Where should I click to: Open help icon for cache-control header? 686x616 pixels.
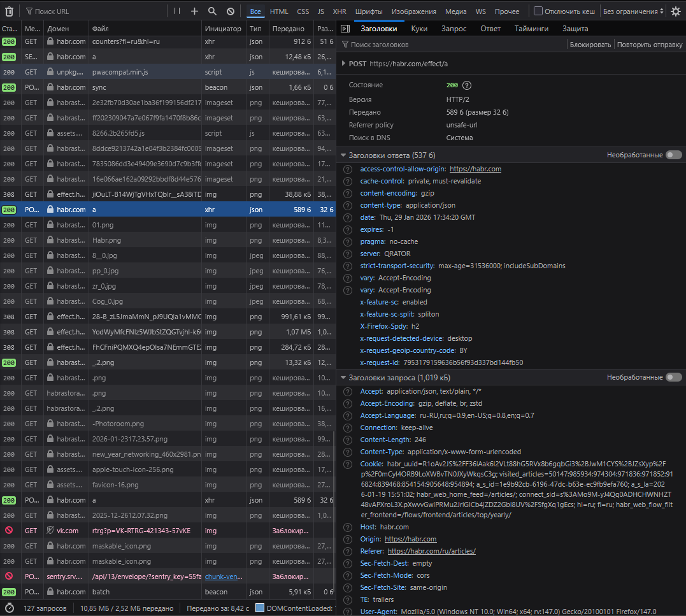click(347, 182)
